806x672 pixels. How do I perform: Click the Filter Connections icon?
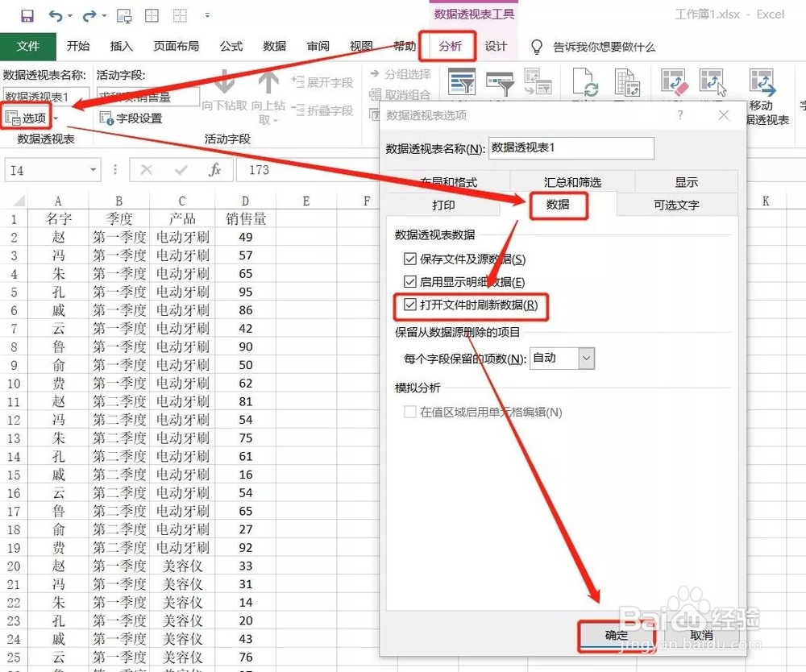(538, 82)
